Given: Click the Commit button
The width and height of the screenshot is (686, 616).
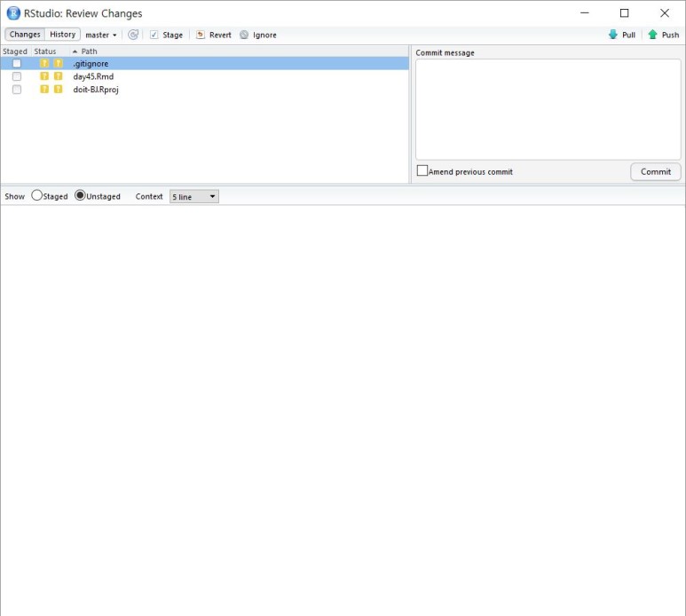Looking at the screenshot, I should (655, 171).
